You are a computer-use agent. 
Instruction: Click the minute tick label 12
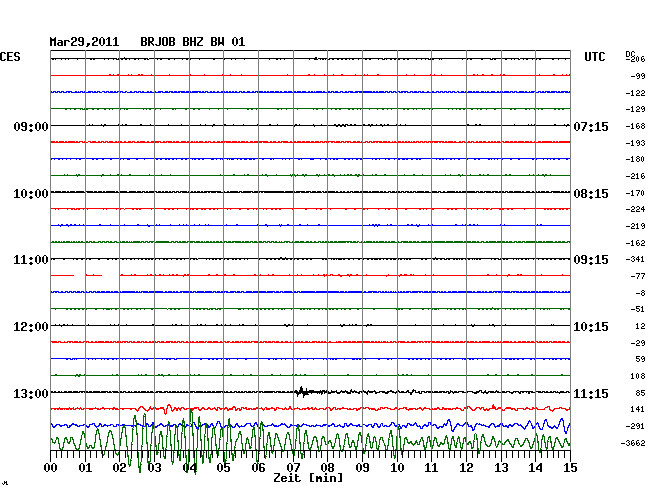466,468
